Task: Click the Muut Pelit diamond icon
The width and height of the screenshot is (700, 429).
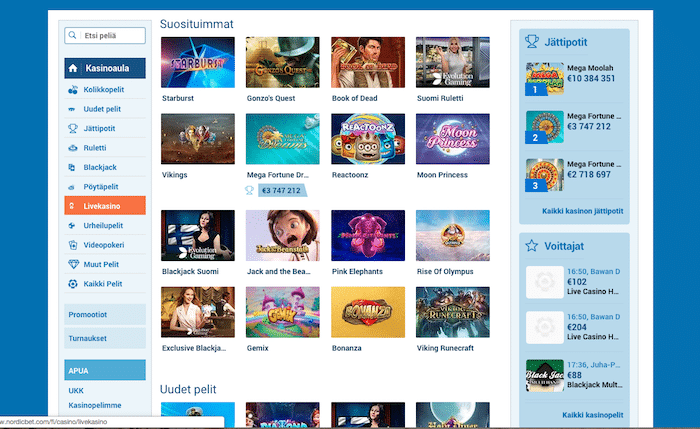Action: click(x=73, y=264)
